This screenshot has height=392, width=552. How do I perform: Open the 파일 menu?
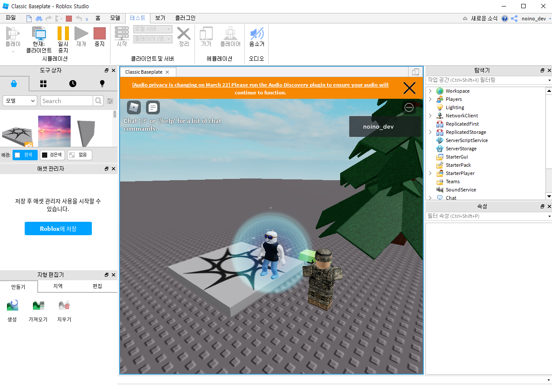[11, 18]
